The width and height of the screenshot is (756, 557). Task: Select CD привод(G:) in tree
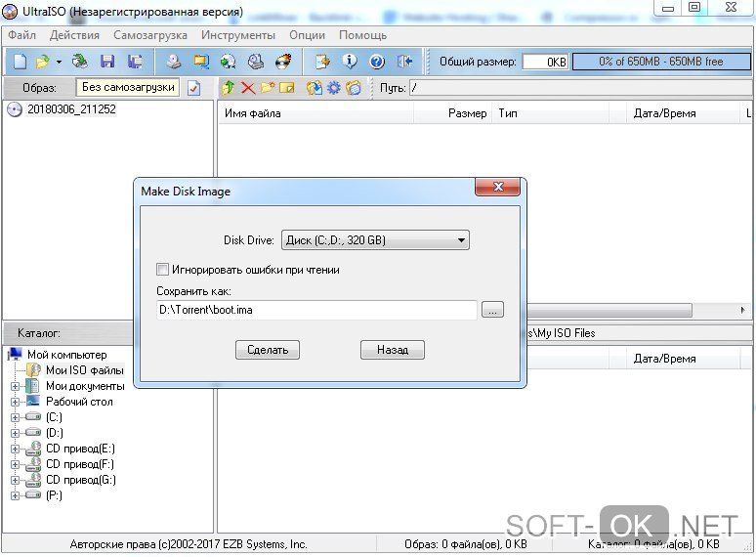tap(81, 480)
